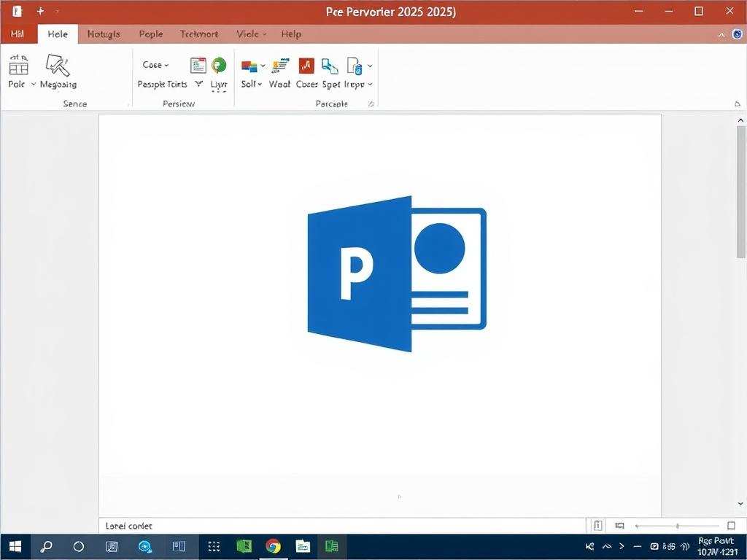Select the Megoaing paint tool icon
The height and width of the screenshot is (560, 747).
pos(58,66)
